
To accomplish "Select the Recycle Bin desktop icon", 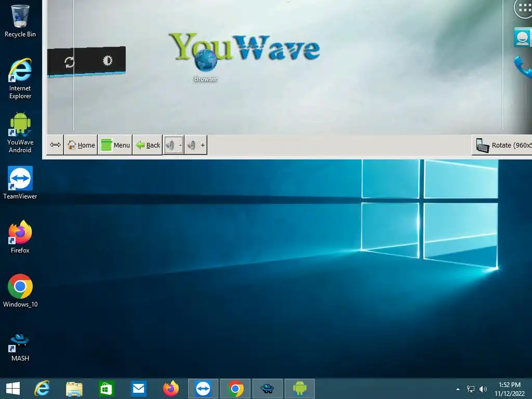I will (20, 21).
